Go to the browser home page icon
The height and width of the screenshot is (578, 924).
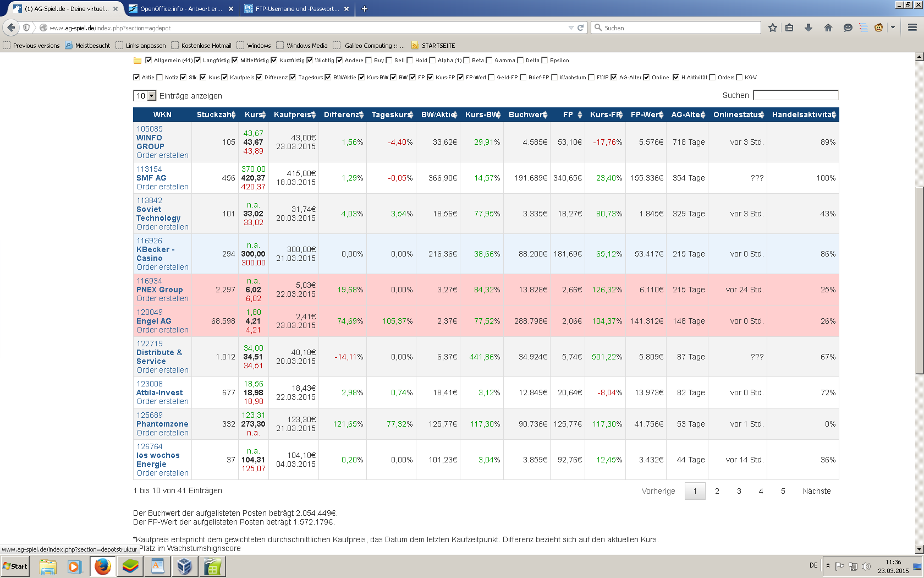click(828, 28)
